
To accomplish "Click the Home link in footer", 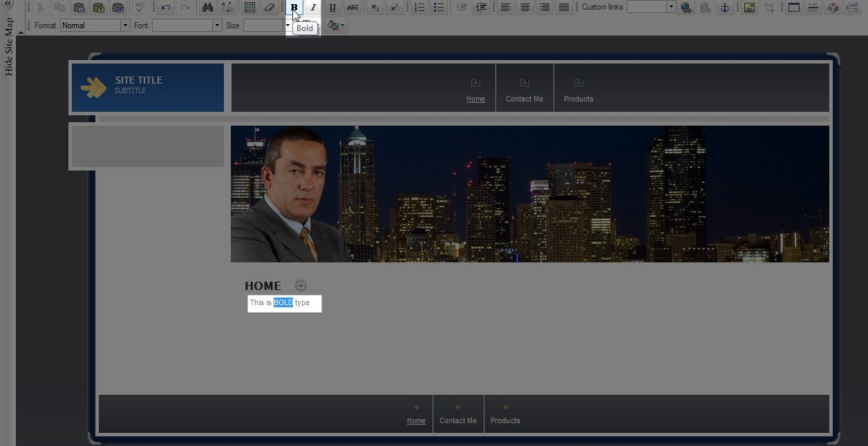I will tap(416, 420).
